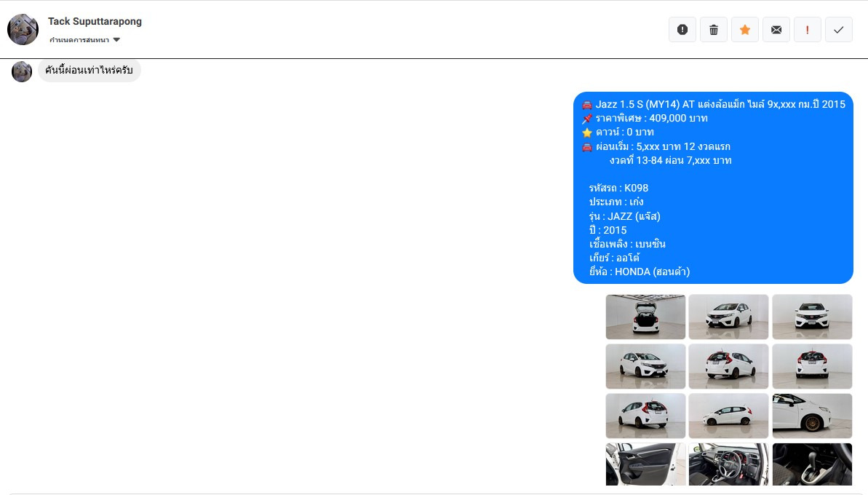868x495 pixels.
Task: Click the 'เกียร์ : ออโต้' line
Action: 615,258
